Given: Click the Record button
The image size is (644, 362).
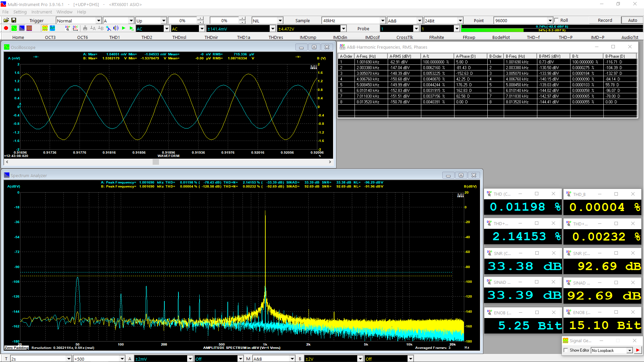Looking at the screenshot, I should coord(605,20).
